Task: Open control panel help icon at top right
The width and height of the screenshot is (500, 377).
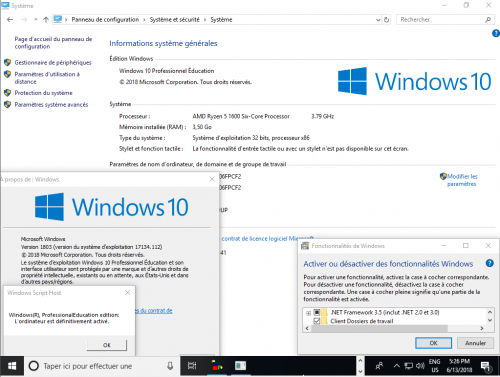Action: pyautogui.click(x=496, y=33)
